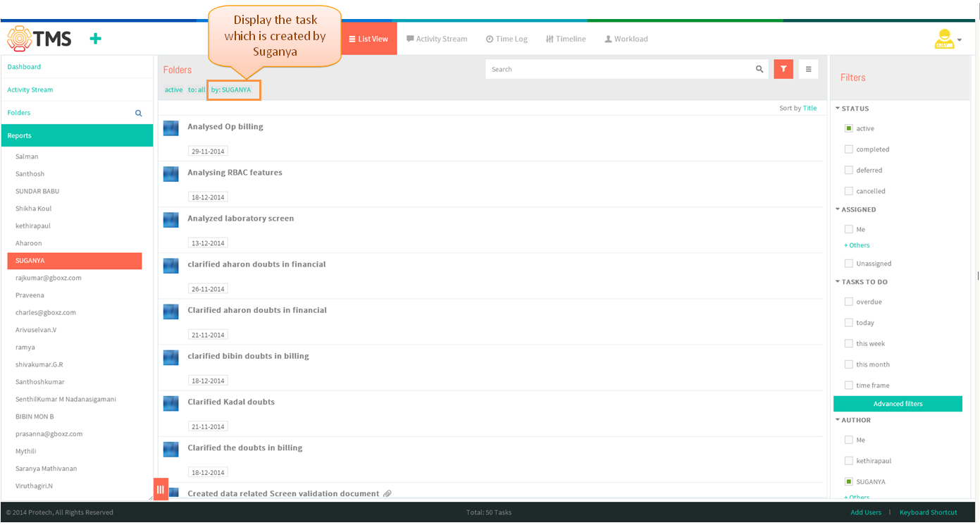980x530 pixels.
Task: Click the avatar next to Clarified Kadal doubts
Action: [x=170, y=403]
